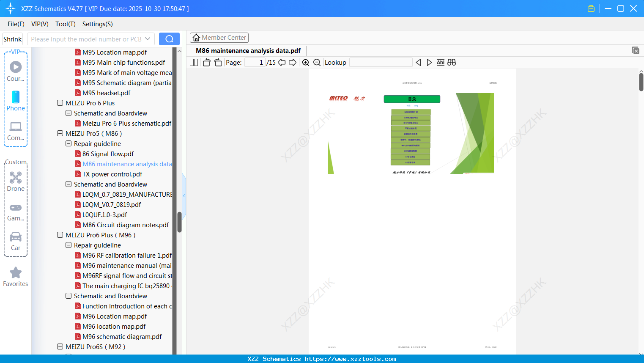Image resolution: width=644 pixels, height=363 pixels.
Task: Open the VIP(V) menu
Action: [x=40, y=24]
